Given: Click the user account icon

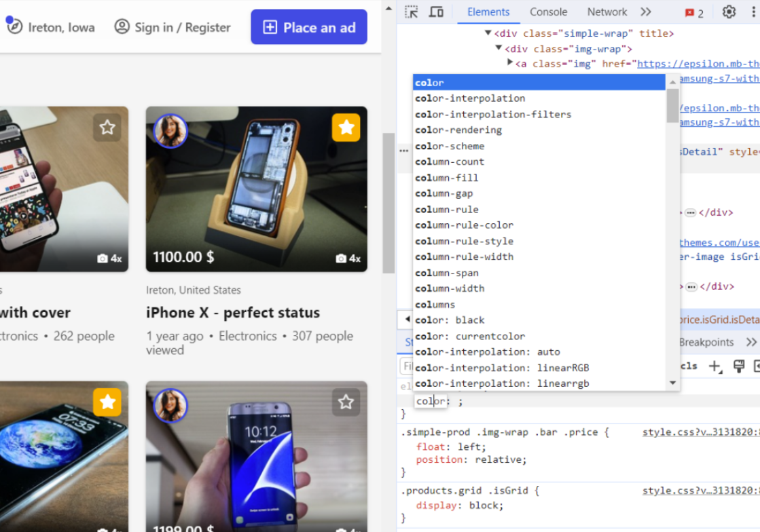Looking at the screenshot, I should pos(122,26).
